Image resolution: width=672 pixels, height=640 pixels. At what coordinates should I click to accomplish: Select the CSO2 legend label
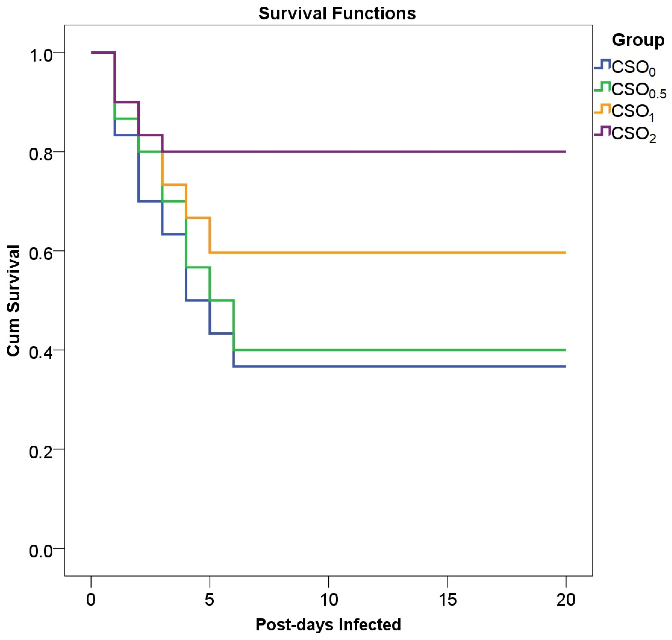click(x=633, y=134)
